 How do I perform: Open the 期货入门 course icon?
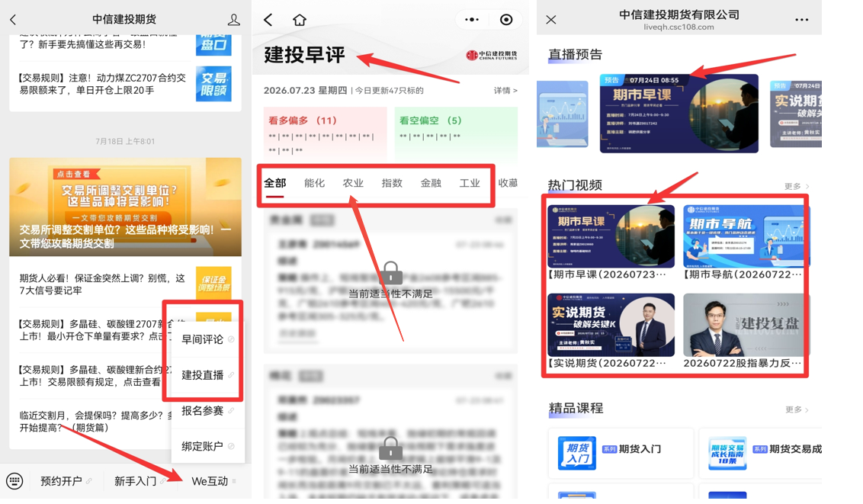(577, 453)
